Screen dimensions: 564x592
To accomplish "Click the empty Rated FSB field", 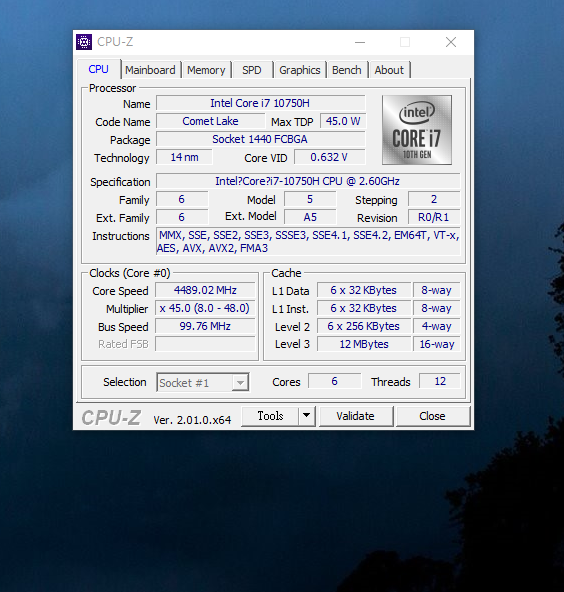I will [205, 344].
